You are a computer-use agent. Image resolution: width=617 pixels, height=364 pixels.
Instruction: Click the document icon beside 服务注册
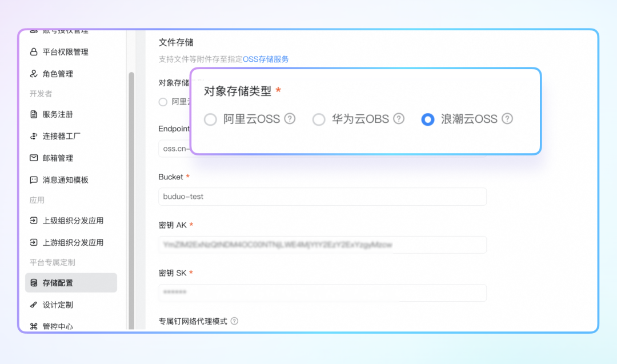click(x=34, y=114)
